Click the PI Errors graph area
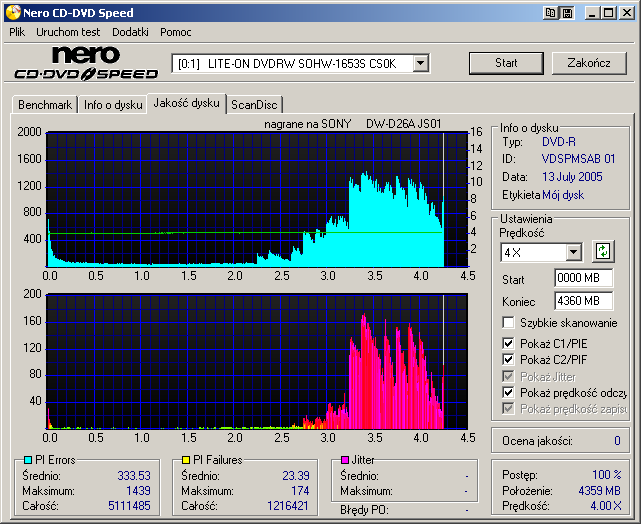The image size is (641, 524). click(x=257, y=199)
